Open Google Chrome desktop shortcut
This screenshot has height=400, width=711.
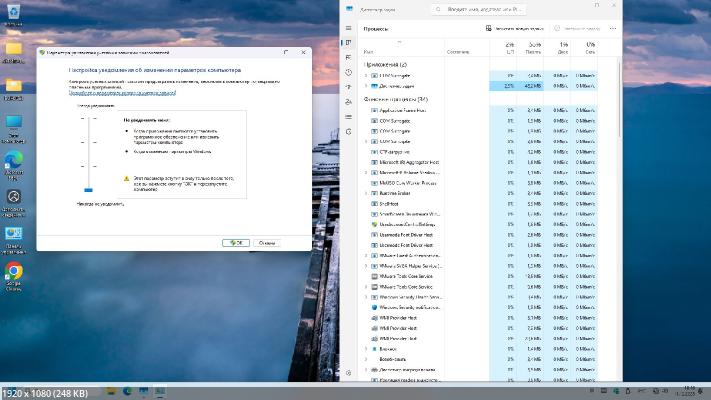(x=14, y=273)
